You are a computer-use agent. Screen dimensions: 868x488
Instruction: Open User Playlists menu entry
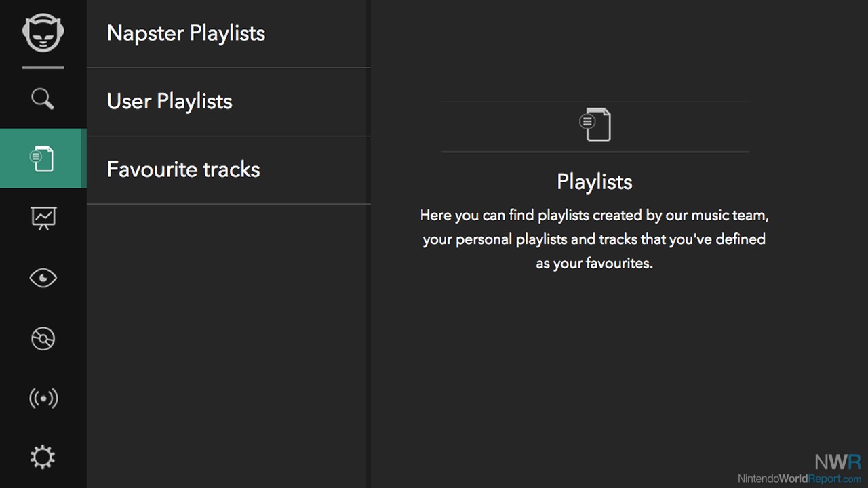tap(229, 102)
